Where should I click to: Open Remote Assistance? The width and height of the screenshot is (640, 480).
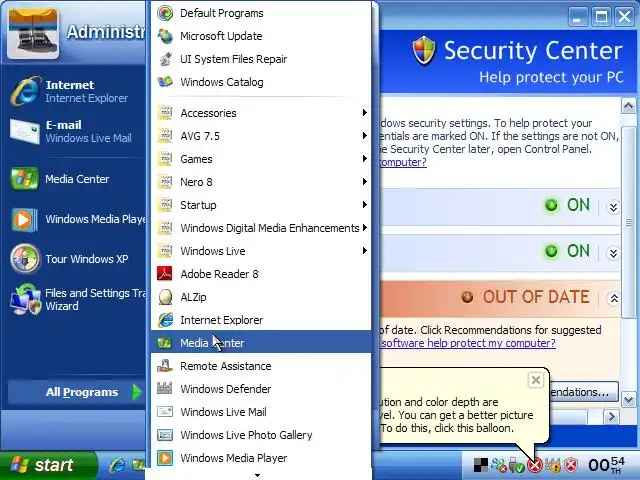coord(261,366)
